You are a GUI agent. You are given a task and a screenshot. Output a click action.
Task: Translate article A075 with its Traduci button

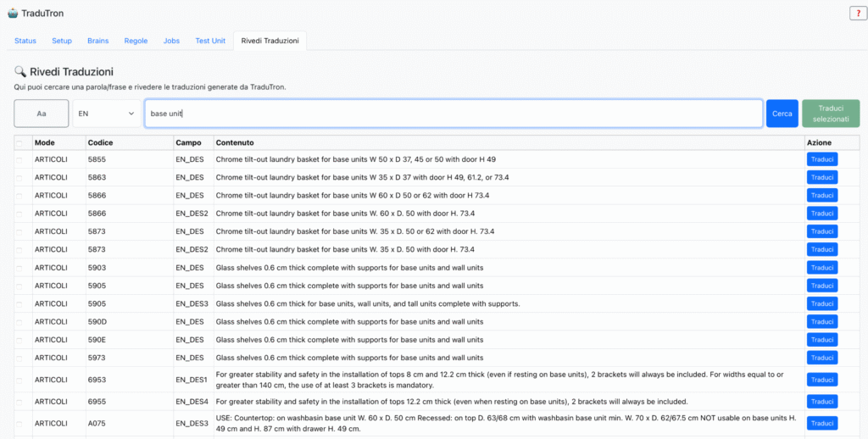tap(821, 423)
